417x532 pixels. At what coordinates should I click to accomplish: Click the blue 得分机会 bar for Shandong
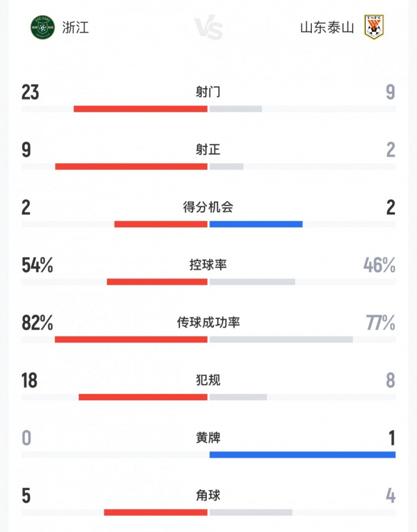tap(256, 224)
